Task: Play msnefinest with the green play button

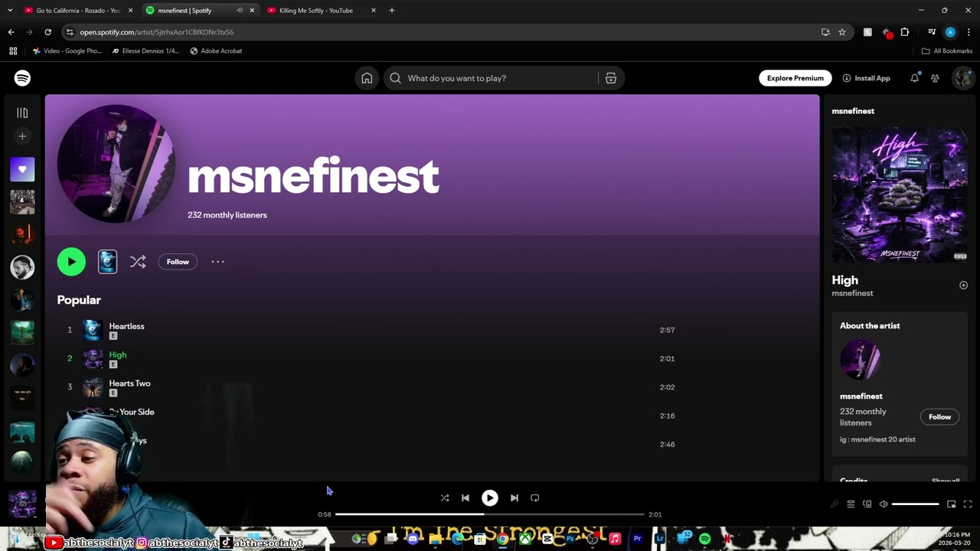Action: [71, 262]
